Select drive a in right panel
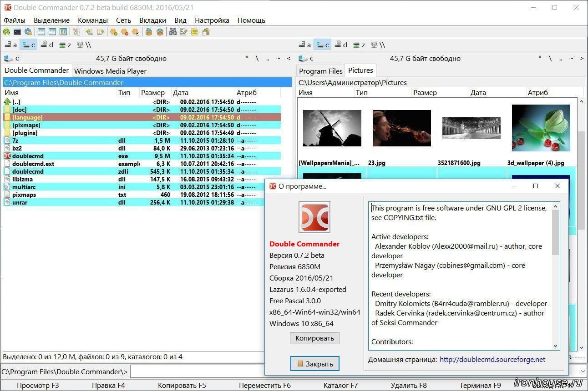This screenshot has height=391, width=588. click(305, 45)
